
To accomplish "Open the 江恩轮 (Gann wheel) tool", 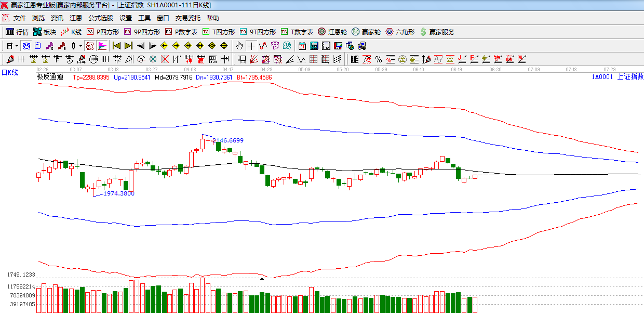I will [332, 32].
